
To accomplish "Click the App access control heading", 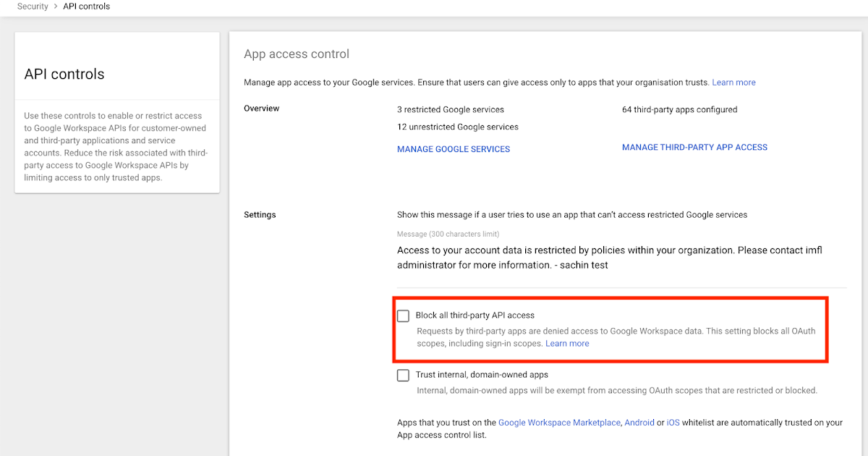I will (x=297, y=54).
